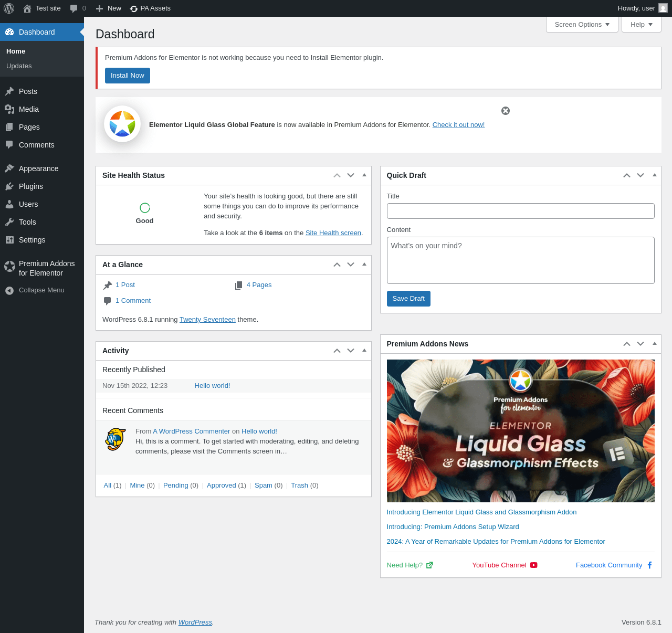
Task: Open the Appearance menu item
Action: [42, 168]
